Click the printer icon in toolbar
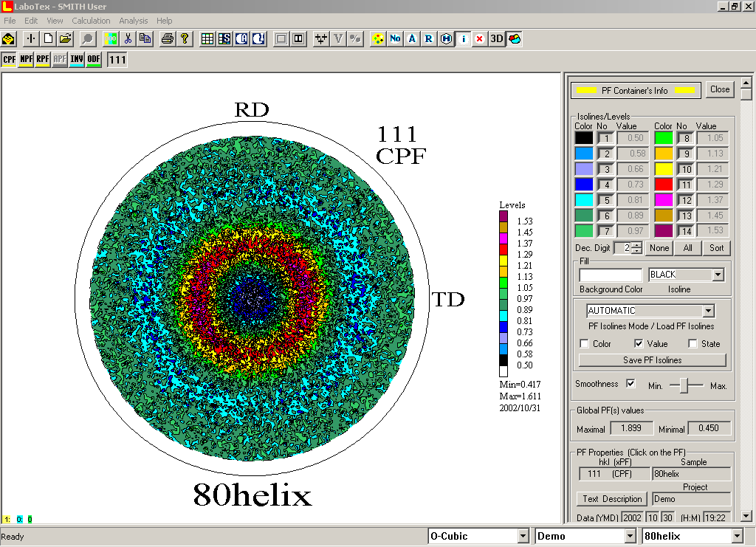Screen dimensions: 756x547 point(168,38)
